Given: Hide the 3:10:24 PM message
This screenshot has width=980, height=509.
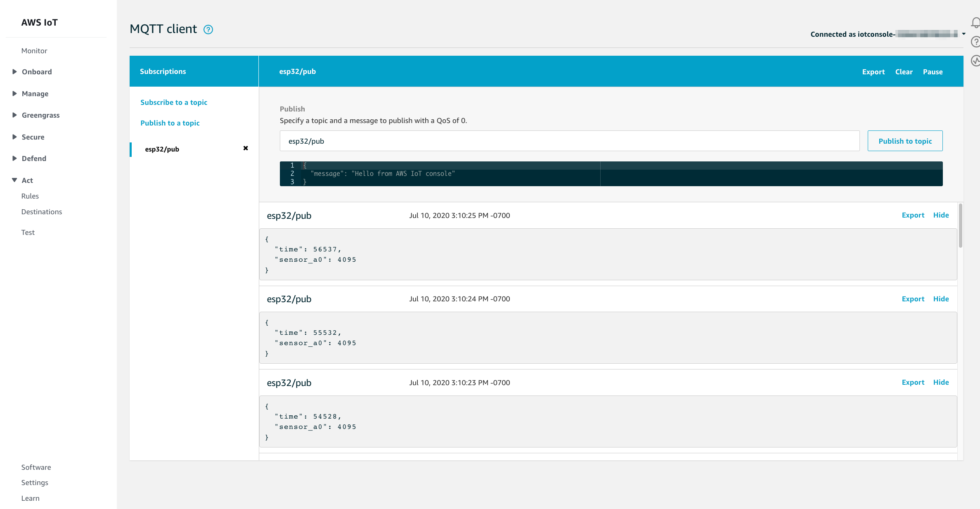Looking at the screenshot, I should click(941, 299).
